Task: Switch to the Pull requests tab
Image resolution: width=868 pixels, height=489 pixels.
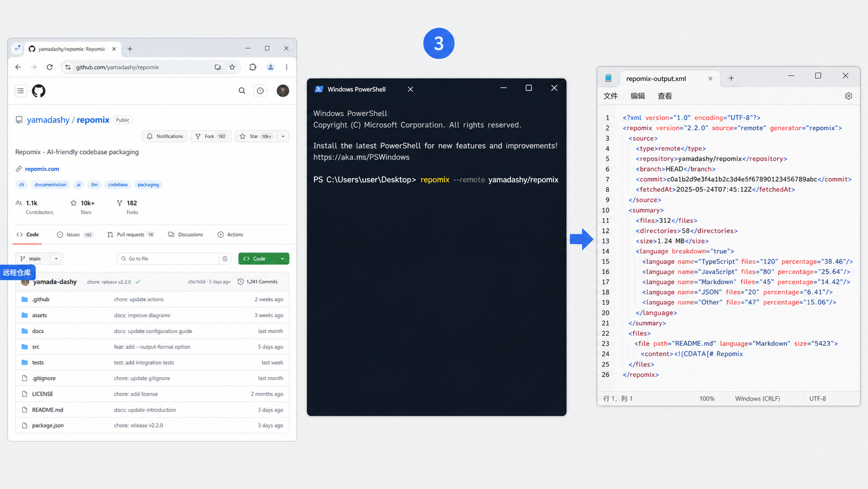Action: coord(131,235)
